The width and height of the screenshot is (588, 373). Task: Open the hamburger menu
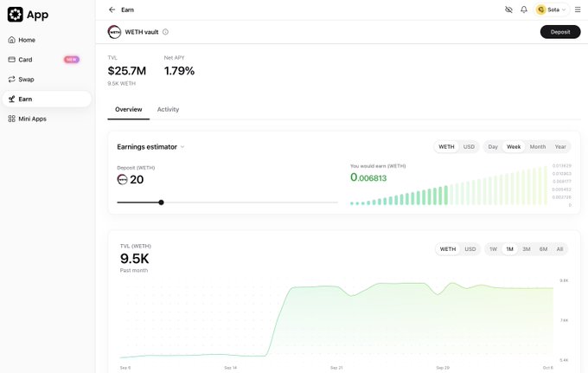pyautogui.click(x=578, y=10)
